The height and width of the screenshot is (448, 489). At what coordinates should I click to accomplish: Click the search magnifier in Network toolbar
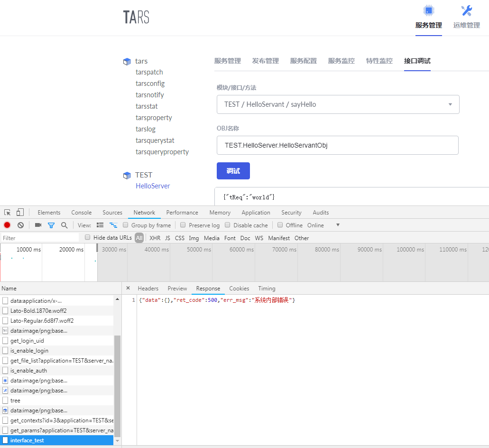64,225
